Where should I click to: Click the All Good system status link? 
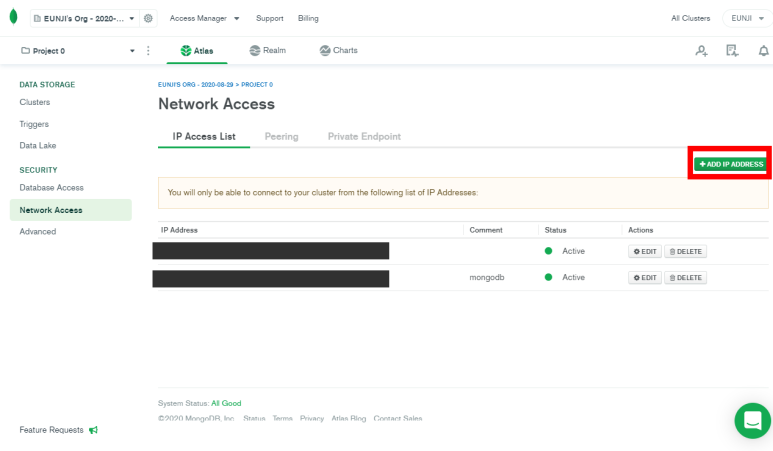pyautogui.click(x=226, y=403)
